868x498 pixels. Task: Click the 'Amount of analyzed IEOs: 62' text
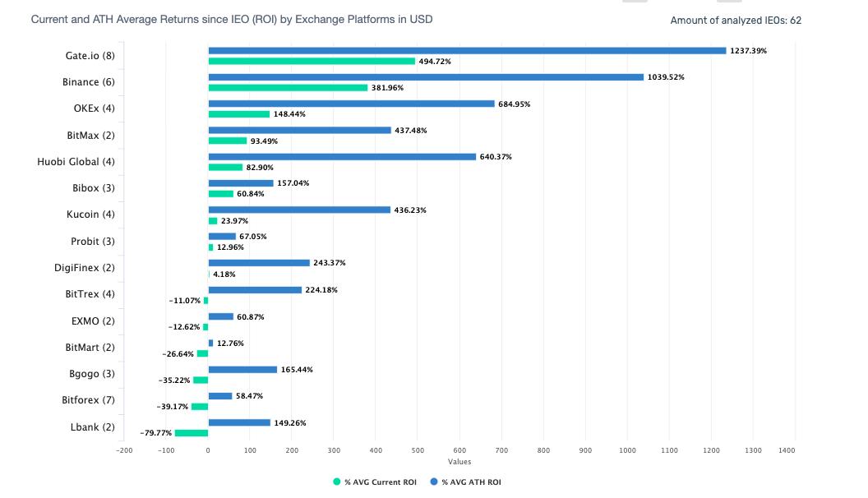[x=736, y=21]
